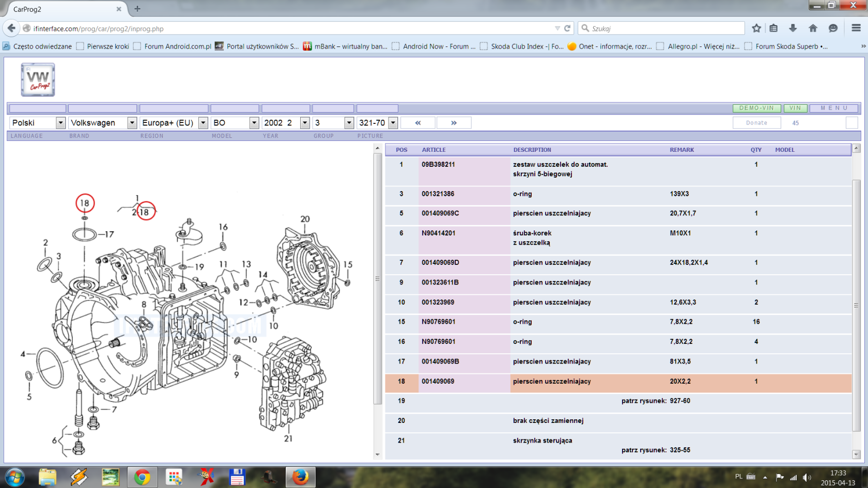Open the Często odwiedzane bookmark folder
868x488 pixels.
coord(37,46)
